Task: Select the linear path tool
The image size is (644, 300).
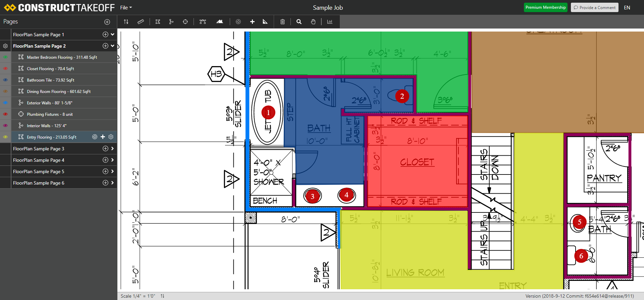Action: 171,22
